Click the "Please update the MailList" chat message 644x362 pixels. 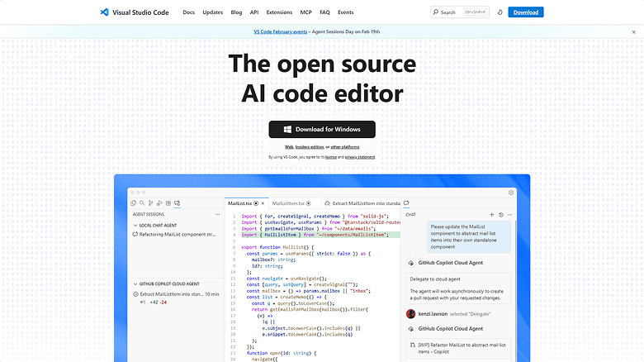click(x=469, y=236)
